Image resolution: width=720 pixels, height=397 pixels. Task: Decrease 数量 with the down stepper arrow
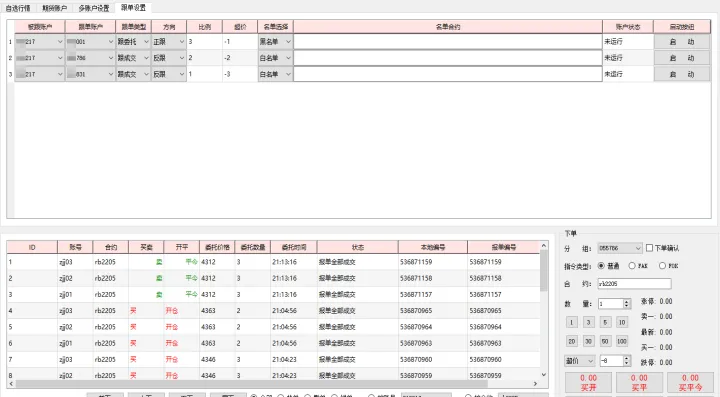coord(627,306)
